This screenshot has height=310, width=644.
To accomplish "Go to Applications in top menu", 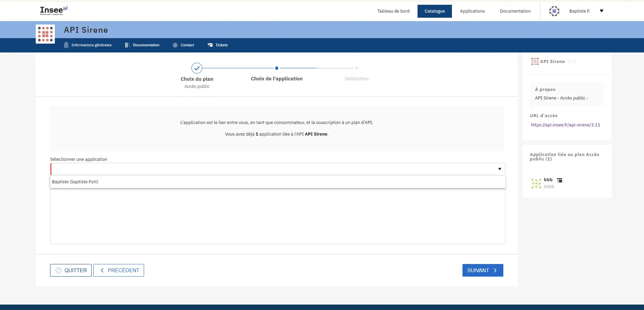I will coord(472,11).
